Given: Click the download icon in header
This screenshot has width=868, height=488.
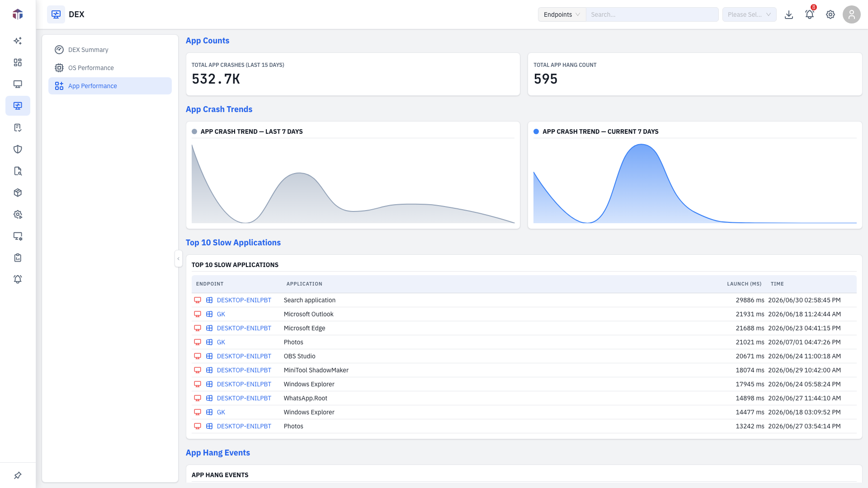Looking at the screenshot, I should (789, 14).
